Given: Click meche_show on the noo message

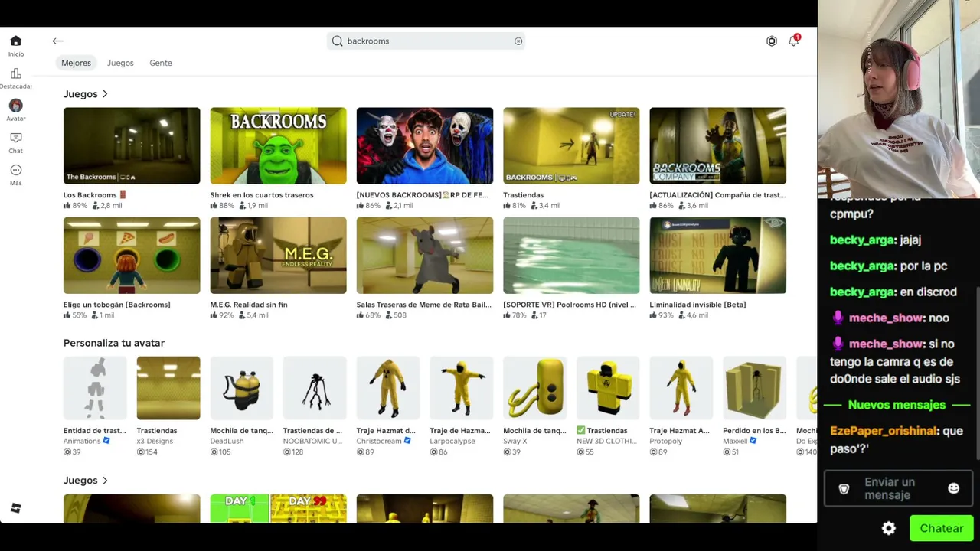Looking at the screenshot, I should point(886,318).
